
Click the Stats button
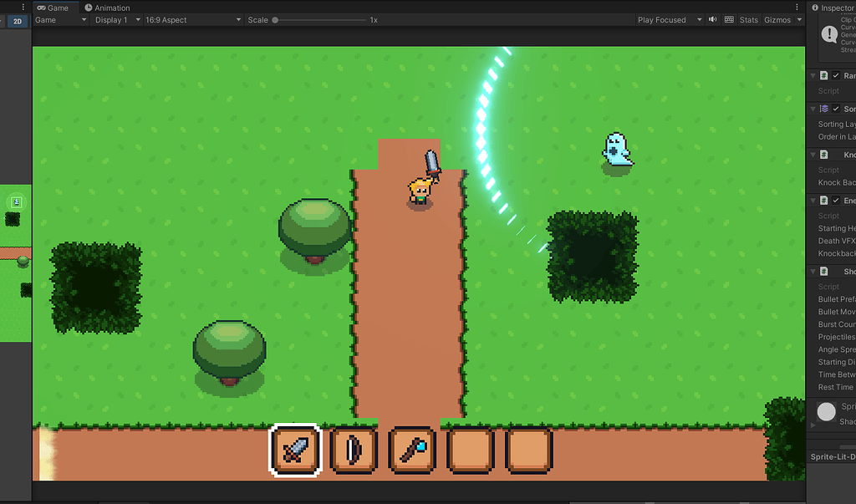point(748,19)
